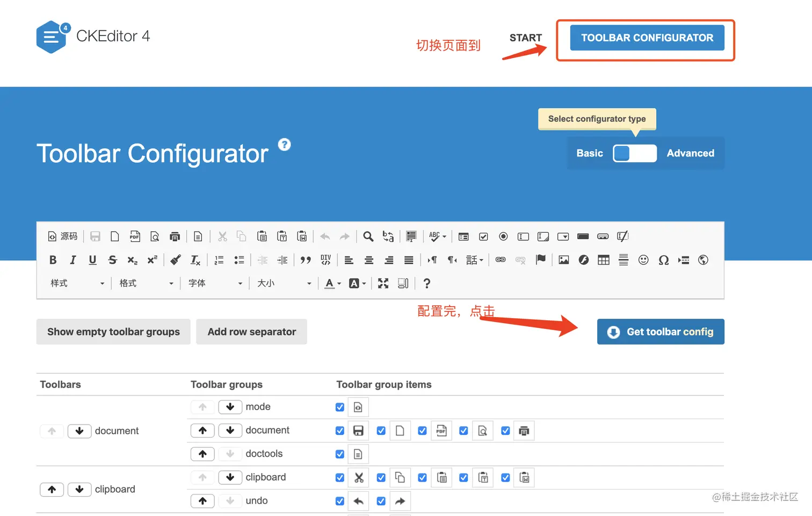Open the Language (話) dropdown
The image size is (812, 516).
tap(475, 260)
